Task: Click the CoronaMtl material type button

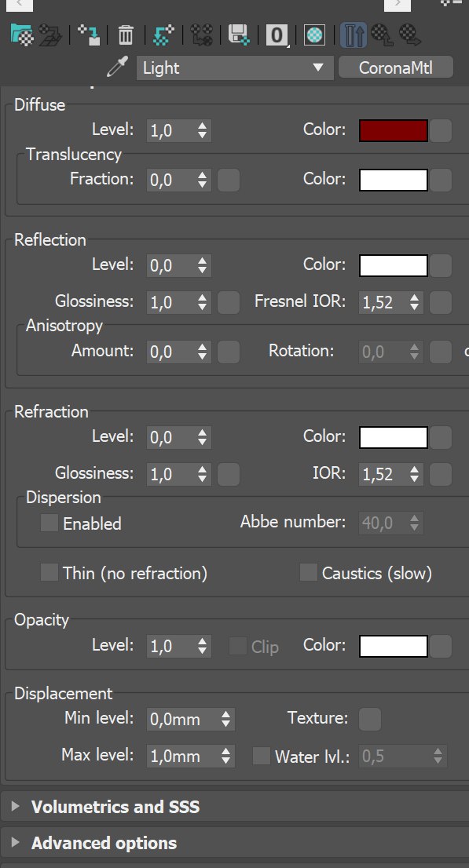Action: (x=395, y=67)
